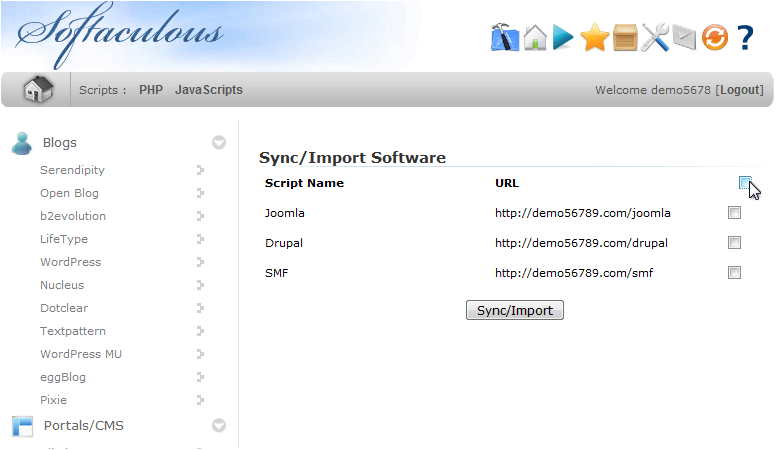776x450 pixels.
Task: Open the envelope email settings icon
Action: coord(684,38)
